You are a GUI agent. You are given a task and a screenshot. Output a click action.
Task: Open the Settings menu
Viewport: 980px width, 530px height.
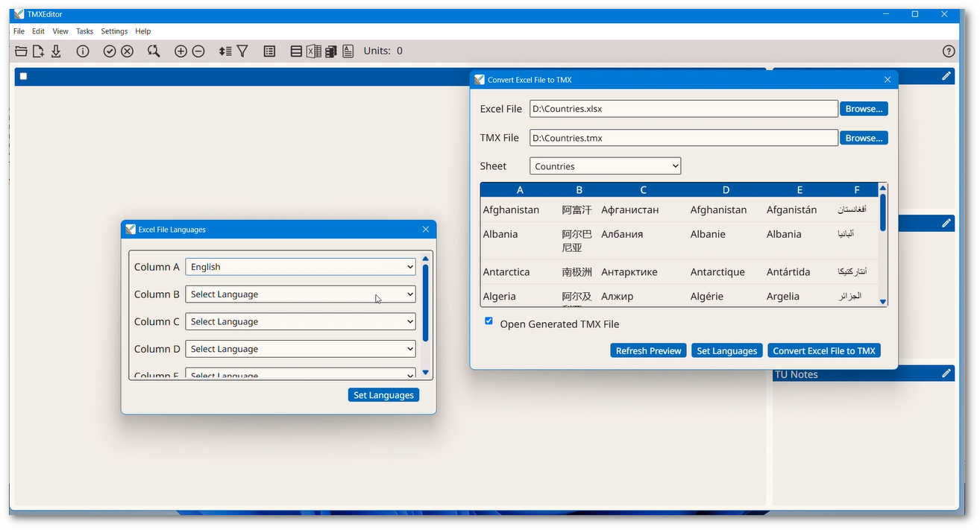[x=114, y=31]
